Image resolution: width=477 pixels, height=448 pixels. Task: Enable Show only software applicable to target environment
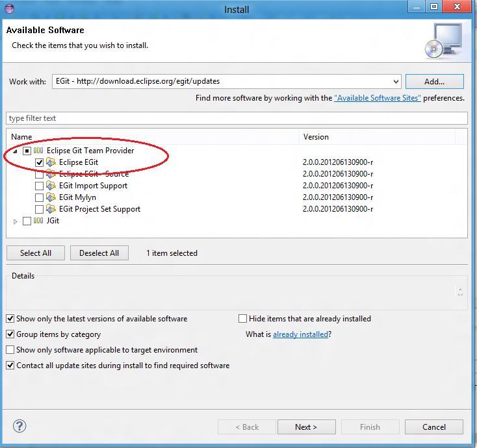pos(10,349)
